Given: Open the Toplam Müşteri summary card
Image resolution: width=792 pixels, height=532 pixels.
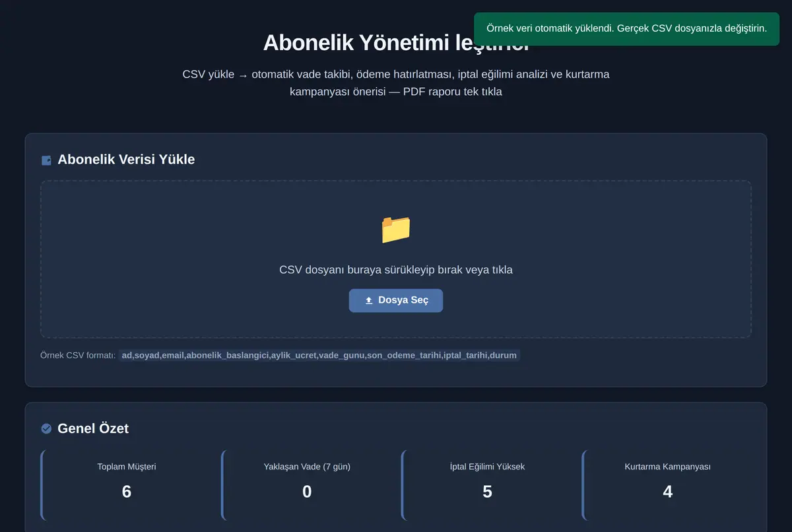Looking at the screenshot, I should (x=127, y=485).
